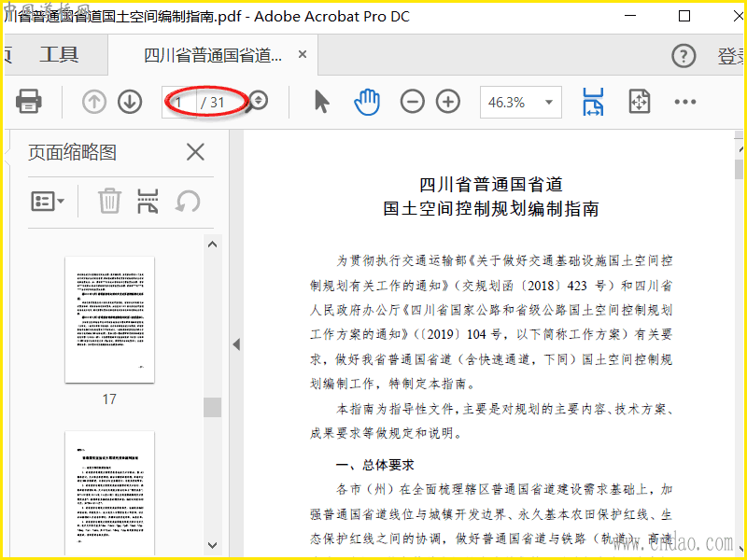Viewport: 747px width, 560px height.
Task: Click the print pages thumbnail icon
Action: (x=148, y=202)
